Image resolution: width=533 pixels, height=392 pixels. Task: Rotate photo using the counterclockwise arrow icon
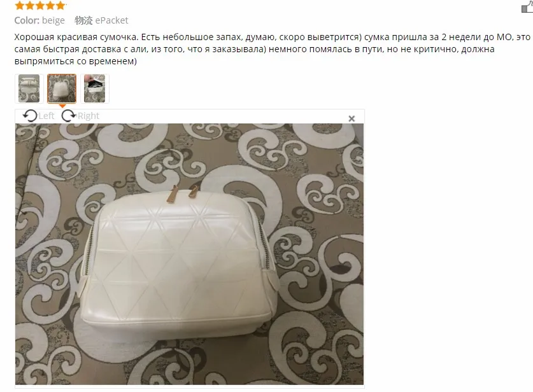30,116
